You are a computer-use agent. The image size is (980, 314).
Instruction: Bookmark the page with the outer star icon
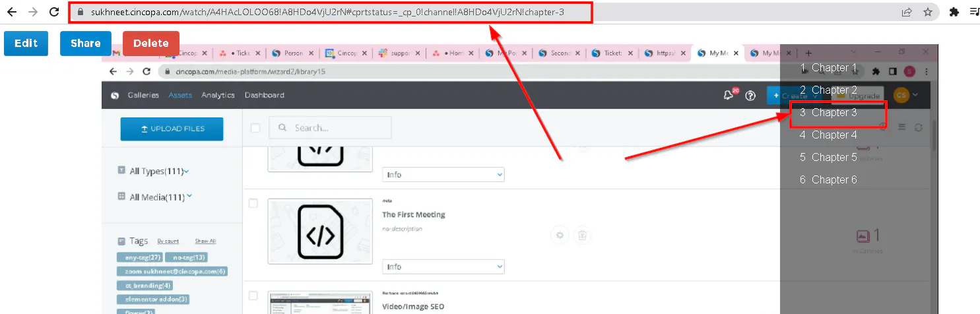click(927, 12)
